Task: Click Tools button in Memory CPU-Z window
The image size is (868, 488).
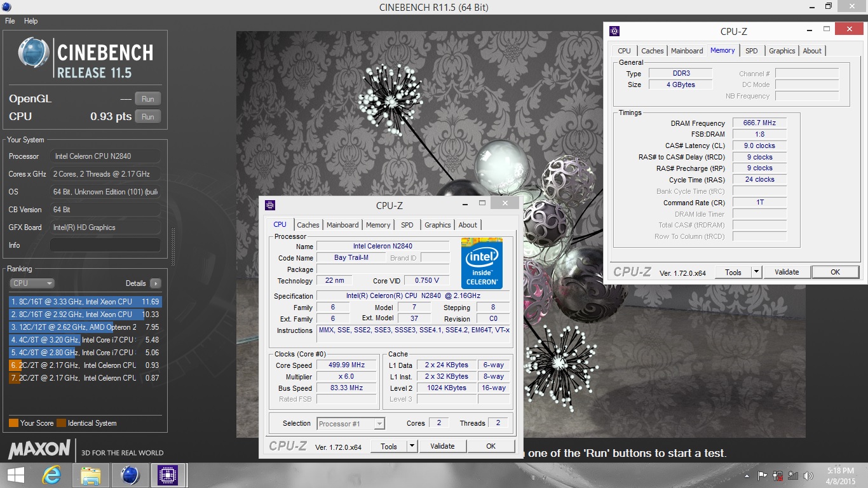Action: [733, 272]
